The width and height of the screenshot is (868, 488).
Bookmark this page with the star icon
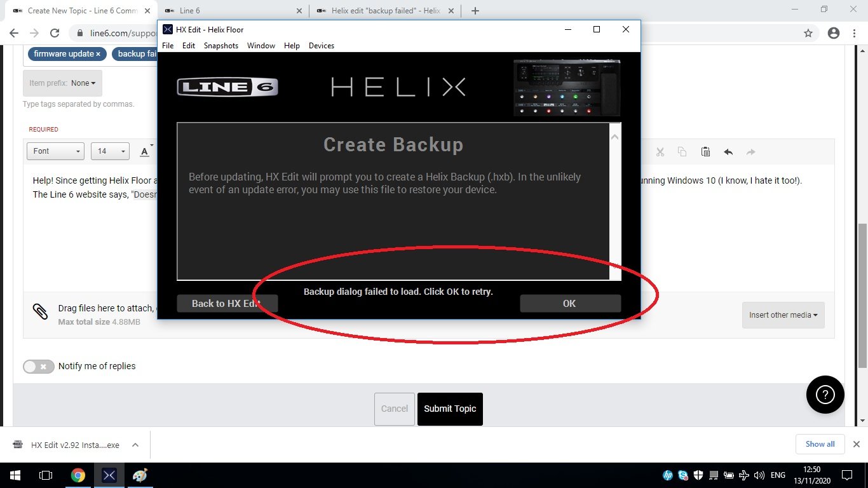(808, 33)
